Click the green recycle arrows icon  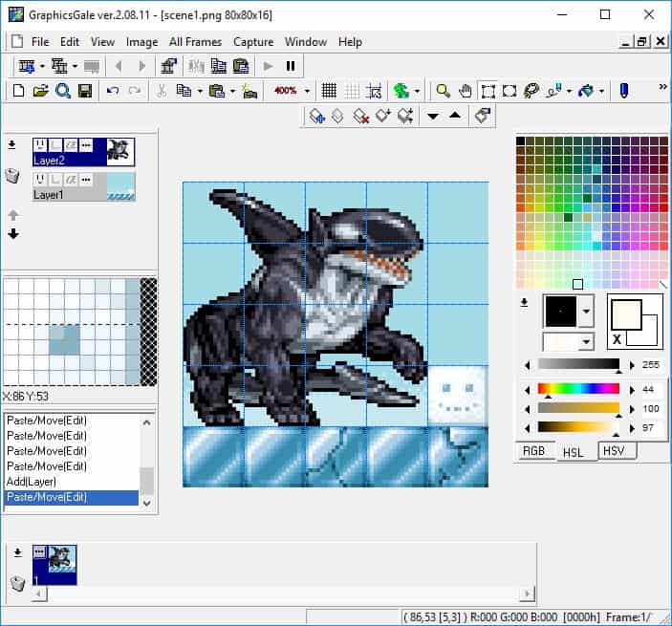[401, 91]
